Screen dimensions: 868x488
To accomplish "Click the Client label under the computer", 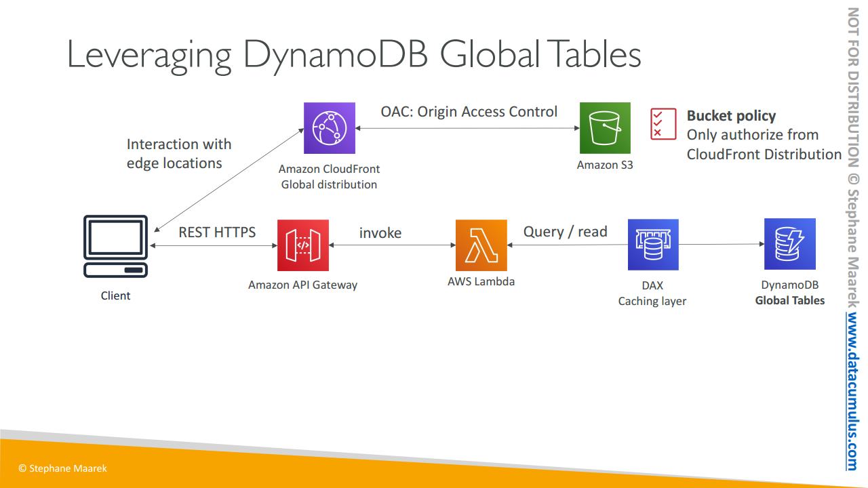I will click(x=115, y=296).
